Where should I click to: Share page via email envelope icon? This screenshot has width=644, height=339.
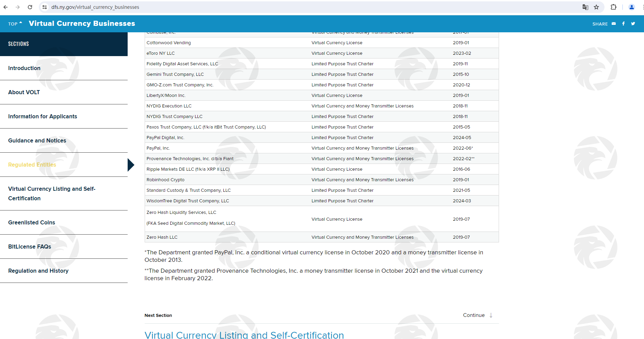tap(614, 23)
